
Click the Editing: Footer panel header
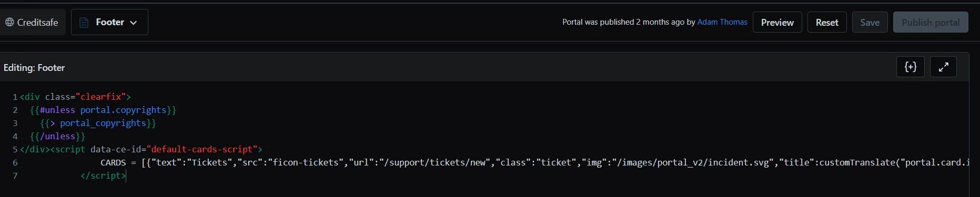click(x=34, y=68)
